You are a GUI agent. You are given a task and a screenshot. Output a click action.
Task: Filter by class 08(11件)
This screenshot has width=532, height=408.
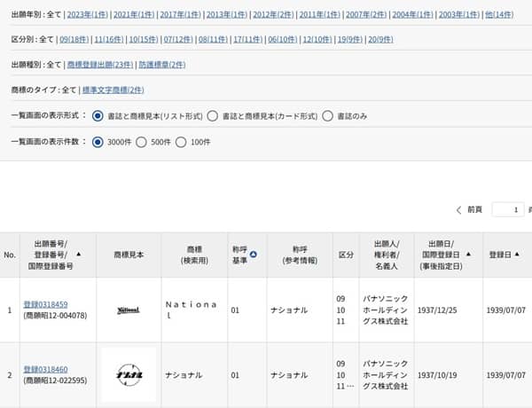pyautogui.click(x=213, y=39)
